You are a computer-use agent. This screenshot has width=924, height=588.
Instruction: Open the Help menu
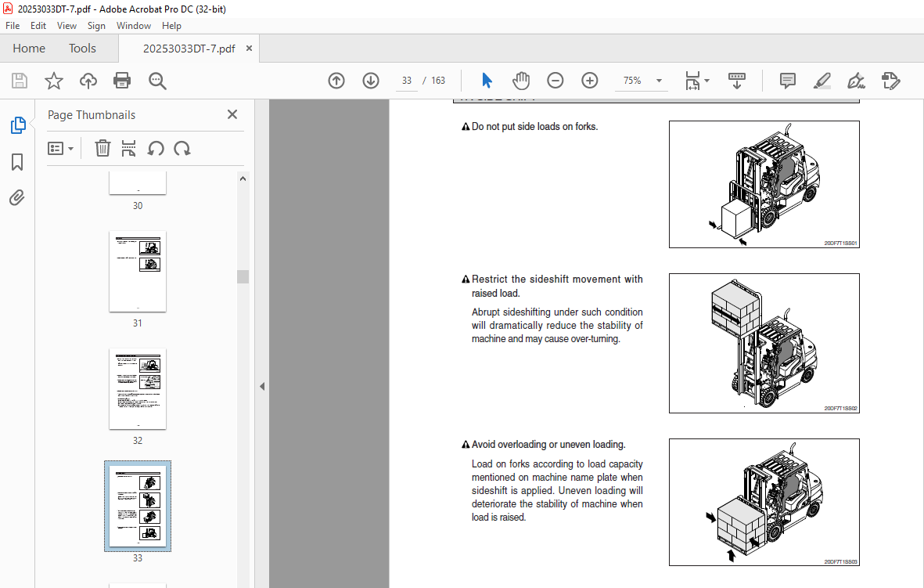pos(171,26)
